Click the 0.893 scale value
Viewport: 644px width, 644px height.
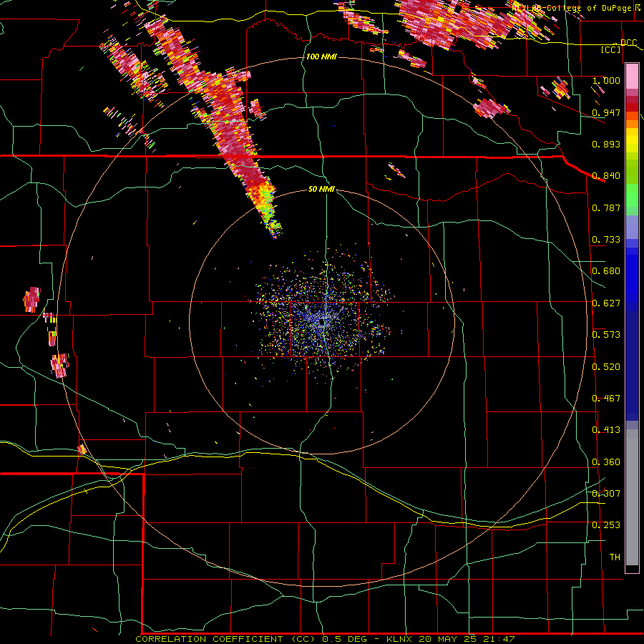(x=606, y=144)
